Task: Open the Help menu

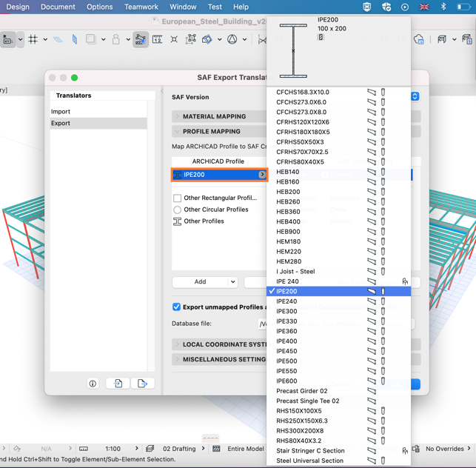Action: (x=241, y=7)
